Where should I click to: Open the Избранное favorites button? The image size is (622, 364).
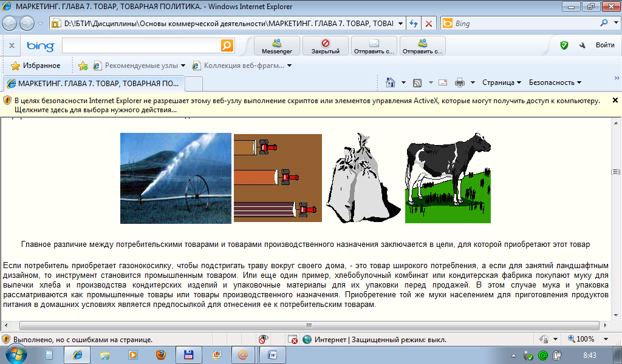36,66
